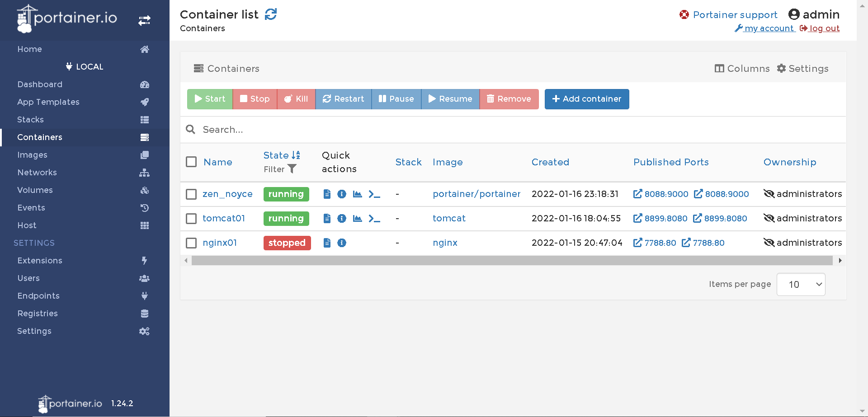
Task: Open the first 8088:9000 published port link
Action: pos(660,194)
